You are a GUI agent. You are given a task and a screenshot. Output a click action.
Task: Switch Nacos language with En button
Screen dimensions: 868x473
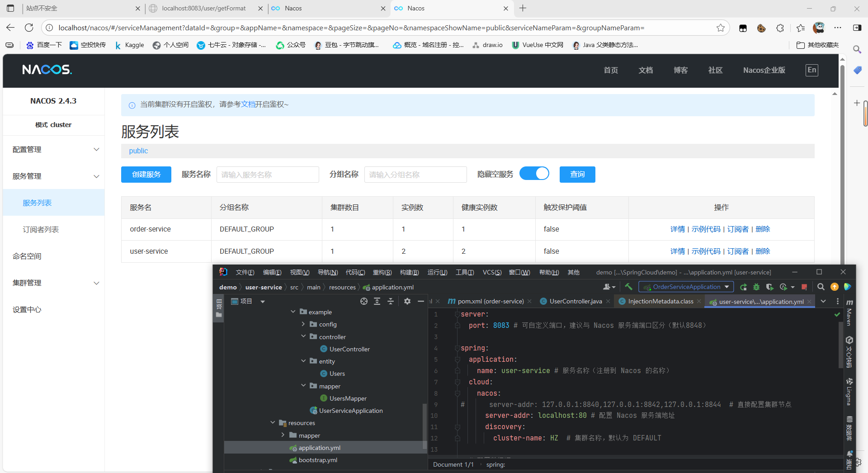(812, 70)
